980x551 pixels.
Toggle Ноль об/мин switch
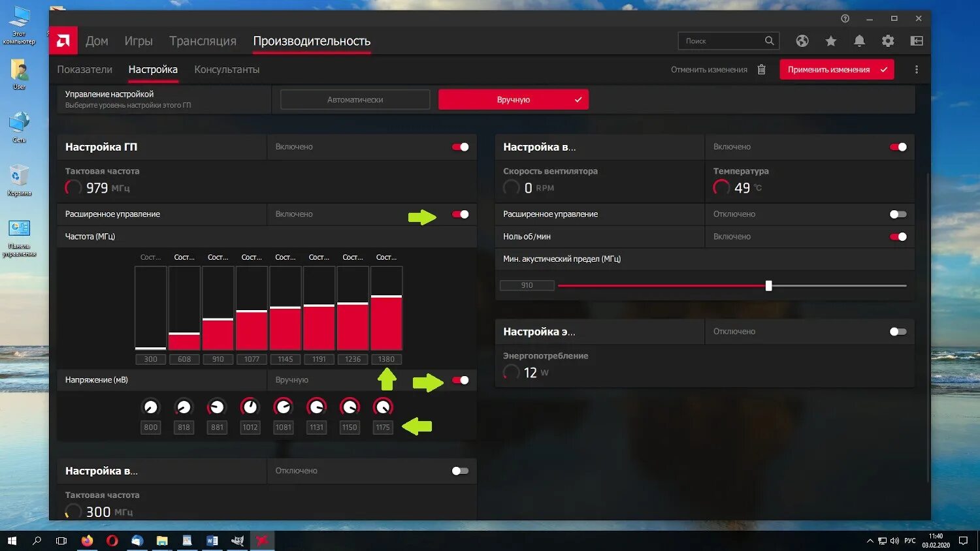tap(898, 236)
